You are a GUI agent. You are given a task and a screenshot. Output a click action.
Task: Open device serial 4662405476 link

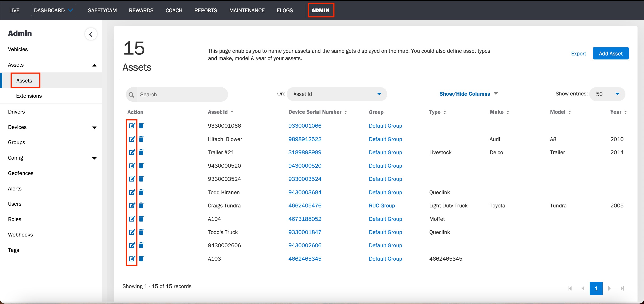305,205
